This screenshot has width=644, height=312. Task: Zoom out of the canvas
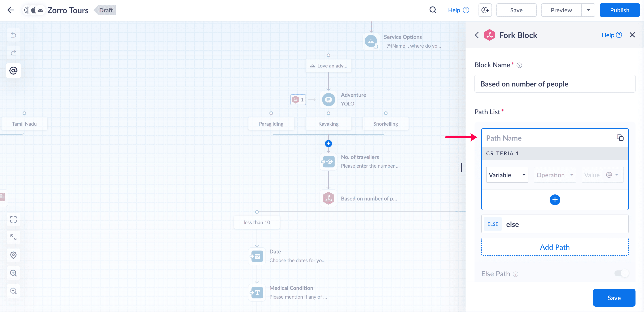(x=13, y=291)
